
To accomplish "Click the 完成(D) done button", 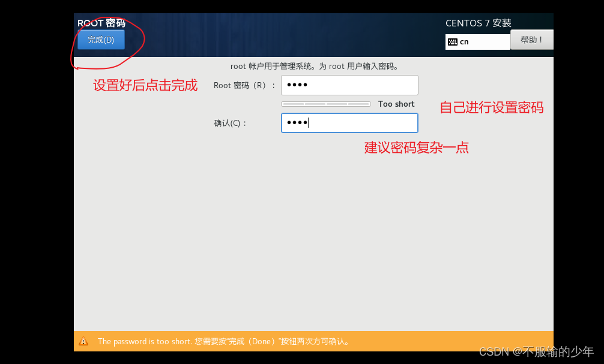I will (x=101, y=40).
